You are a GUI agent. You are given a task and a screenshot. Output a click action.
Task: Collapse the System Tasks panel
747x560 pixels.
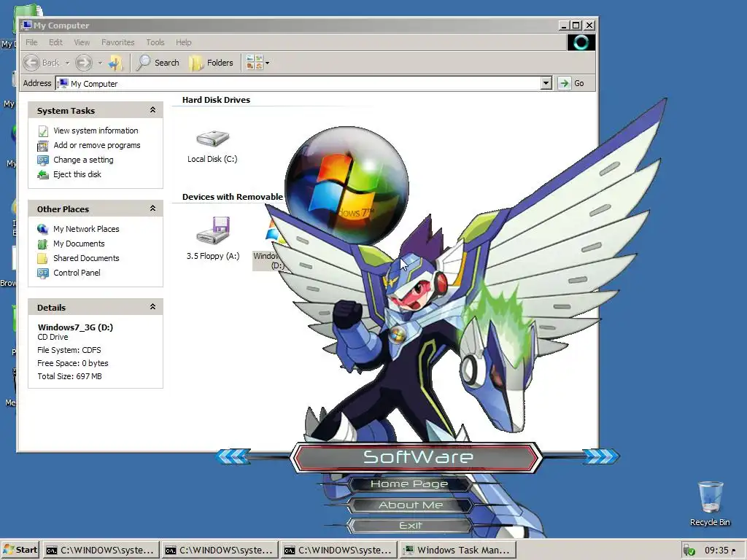point(152,110)
